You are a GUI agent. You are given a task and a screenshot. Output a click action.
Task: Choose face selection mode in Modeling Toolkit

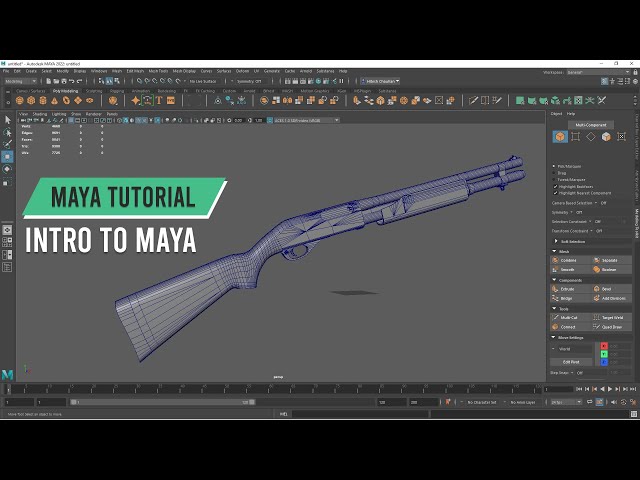(606, 137)
